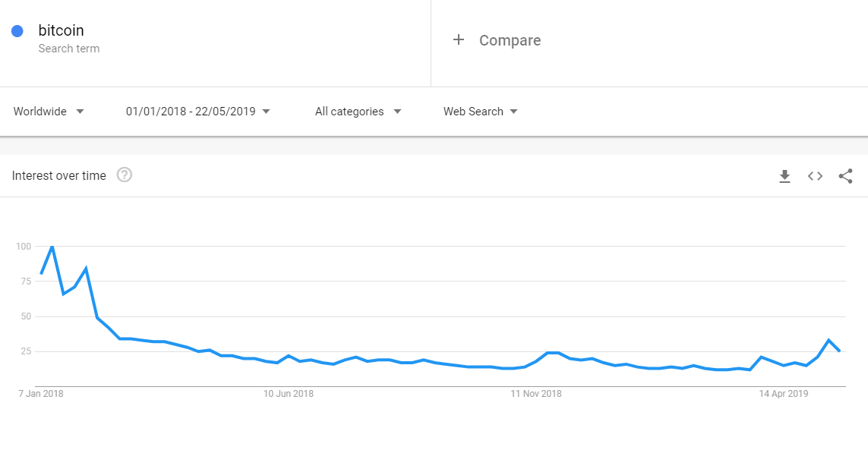This screenshot has height=450, width=868.
Task: Download the interest over time CSV
Action: click(784, 176)
